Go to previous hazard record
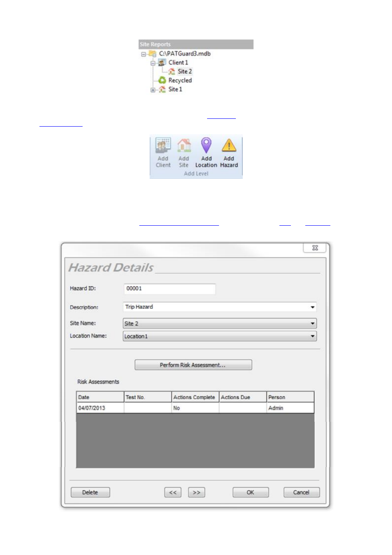Viewport: 392px width, 555px height. coord(173,493)
